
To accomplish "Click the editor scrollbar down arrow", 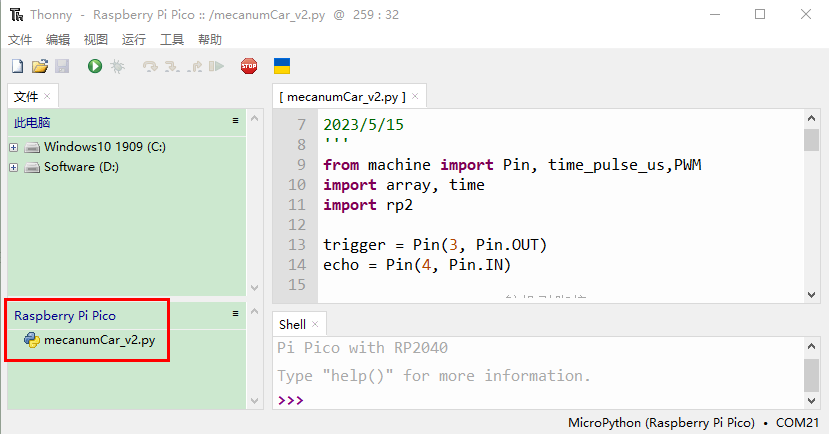I will [811, 295].
